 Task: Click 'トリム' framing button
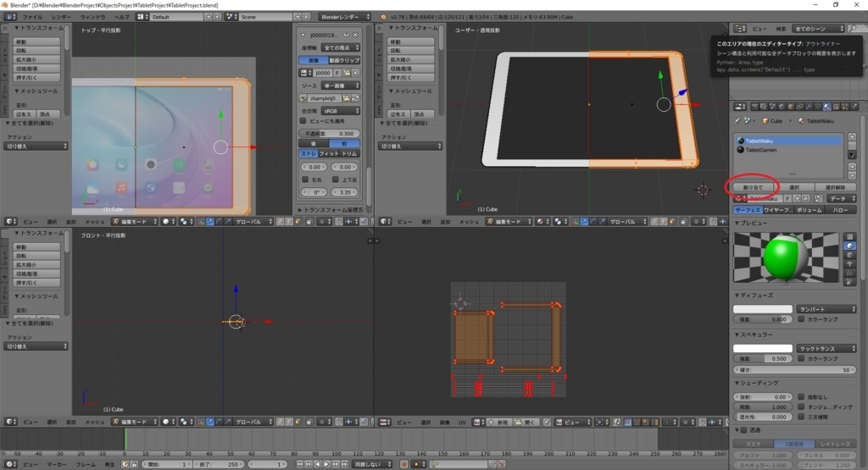(349, 154)
